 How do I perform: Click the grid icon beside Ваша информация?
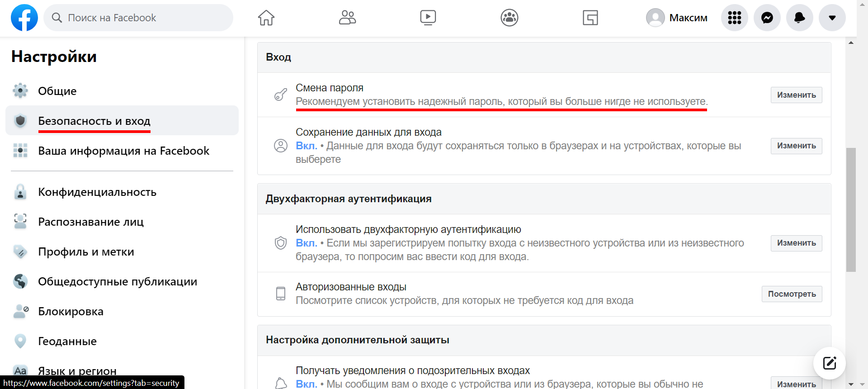tap(20, 151)
